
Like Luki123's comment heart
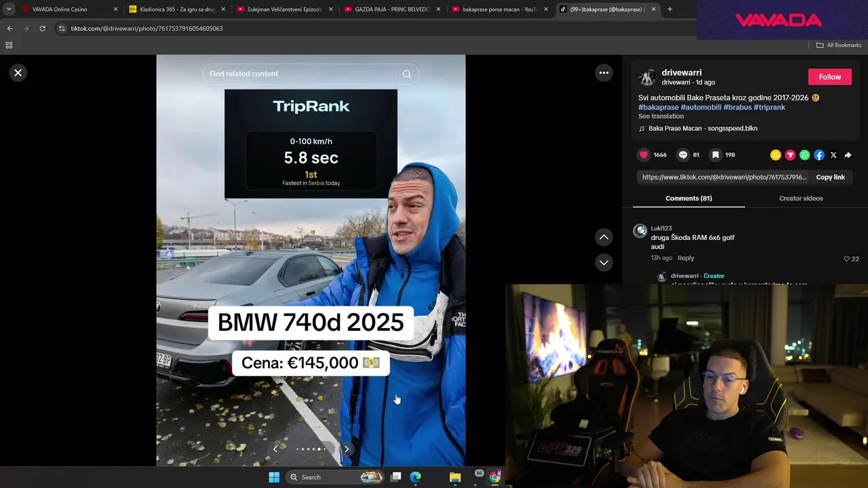tap(846, 259)
